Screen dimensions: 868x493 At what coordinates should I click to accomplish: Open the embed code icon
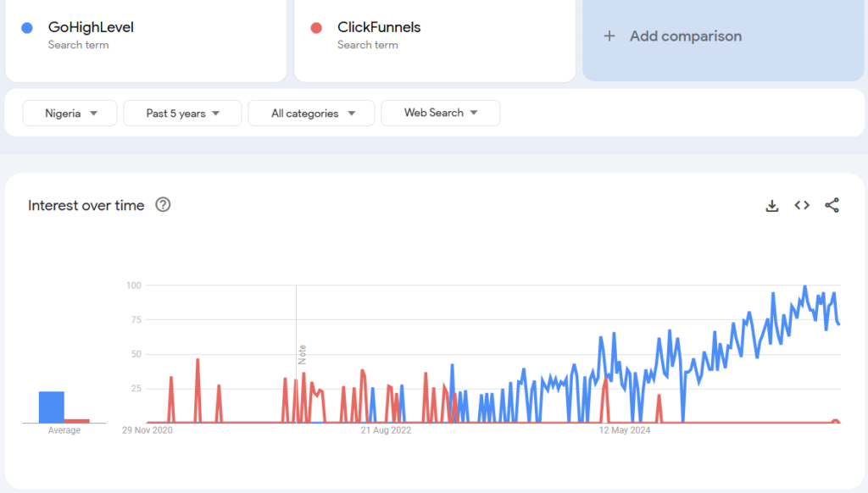pos(802,206)
